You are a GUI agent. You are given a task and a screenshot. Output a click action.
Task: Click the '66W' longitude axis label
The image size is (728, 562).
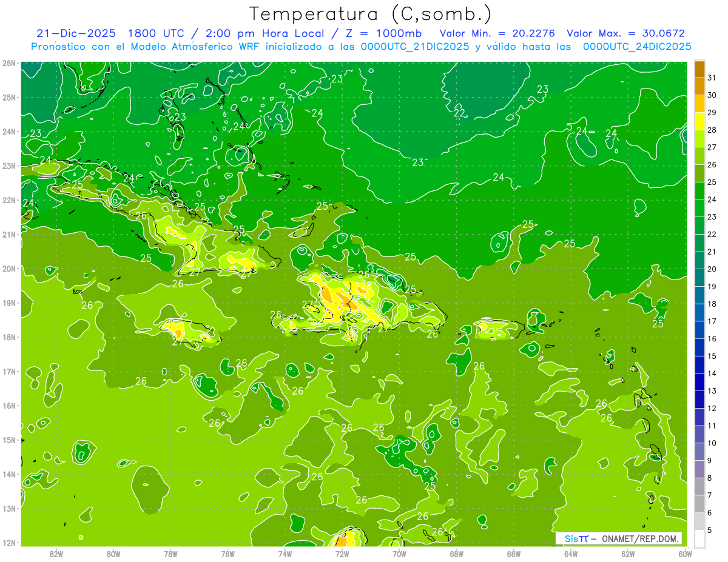coord(513,554)
